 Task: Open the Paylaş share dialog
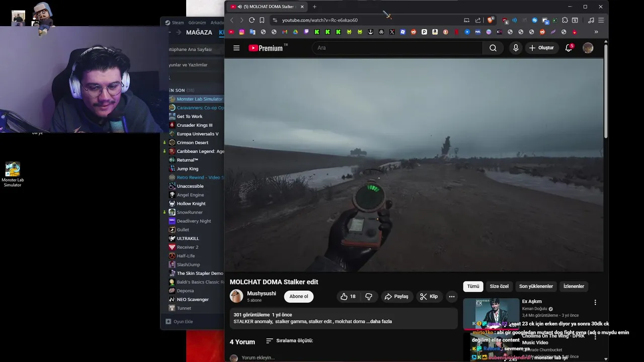[397, 297]
